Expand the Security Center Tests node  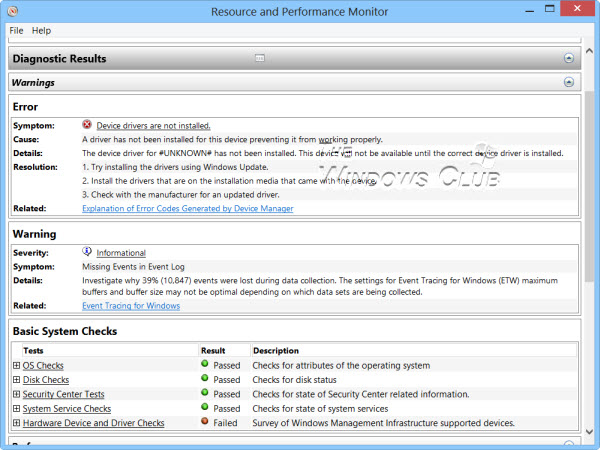(16, 394)
